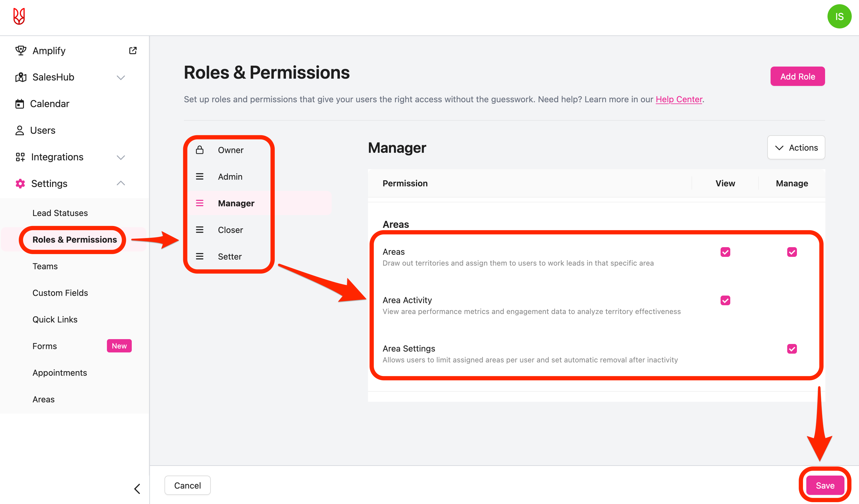Click the Calendar icon in sidebar
This screenshot has width=859, height=504.
[20, 103]
